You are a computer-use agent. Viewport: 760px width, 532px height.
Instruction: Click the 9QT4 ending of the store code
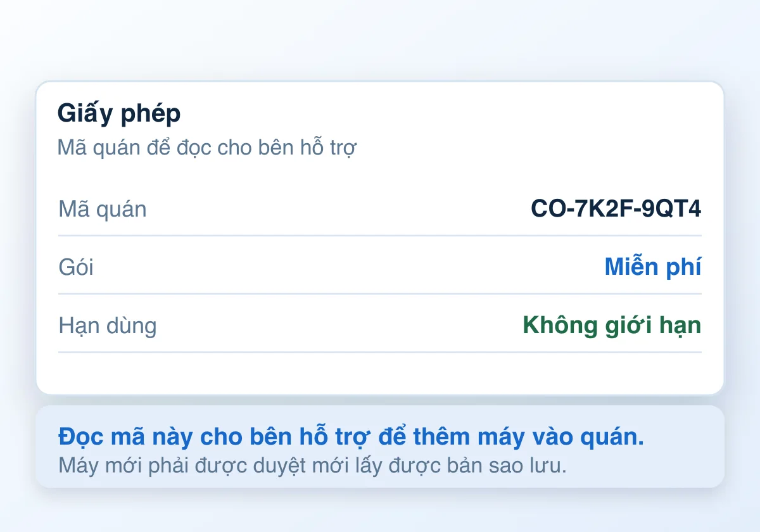671,209
